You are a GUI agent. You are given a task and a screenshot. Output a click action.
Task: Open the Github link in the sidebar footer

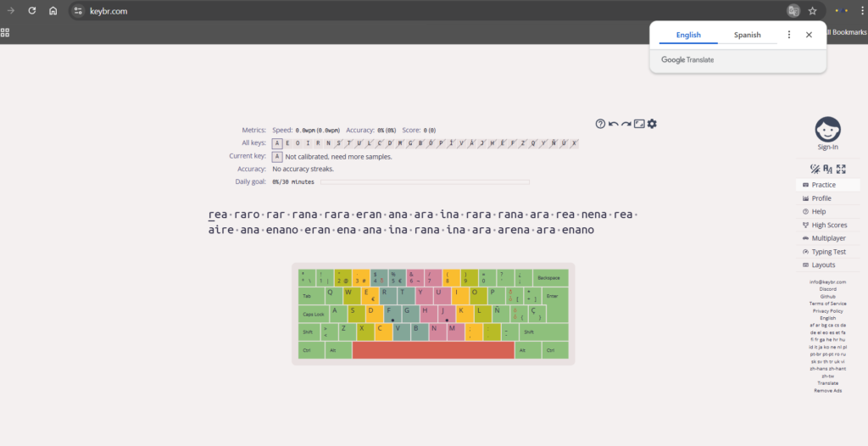[x=827, y=297]
